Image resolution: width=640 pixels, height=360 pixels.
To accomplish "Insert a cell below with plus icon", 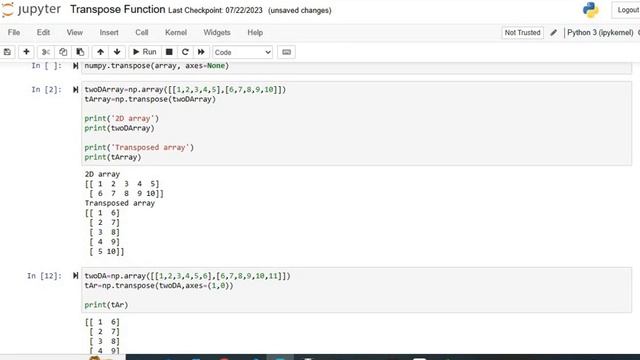I will click(x=26, y=52).
